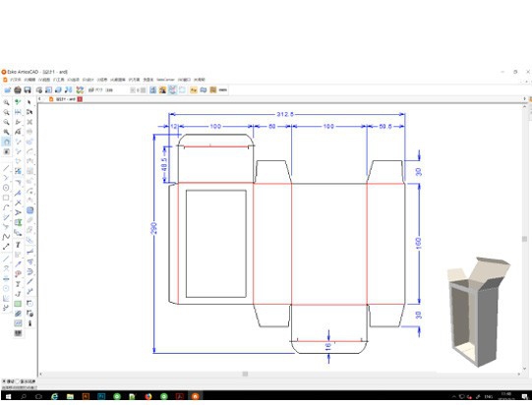Image resolution: width=532 pixels, height=405 pixels.
Task: Save the design with the floppy disk icon
Action: coord(28,89)
